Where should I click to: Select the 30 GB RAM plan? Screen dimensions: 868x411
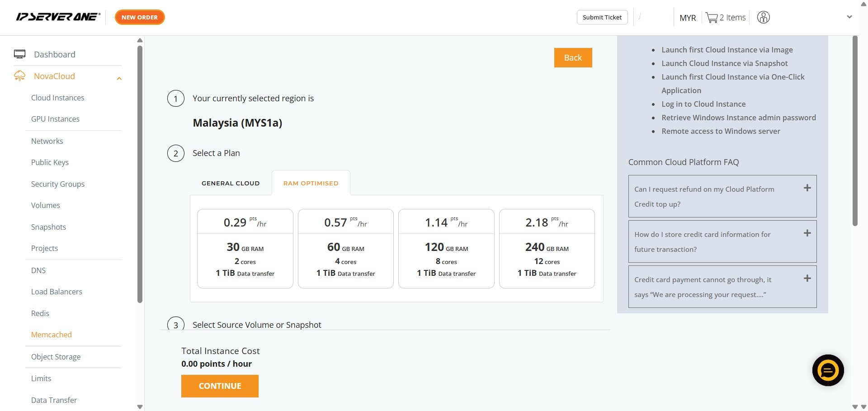point(245,249)
